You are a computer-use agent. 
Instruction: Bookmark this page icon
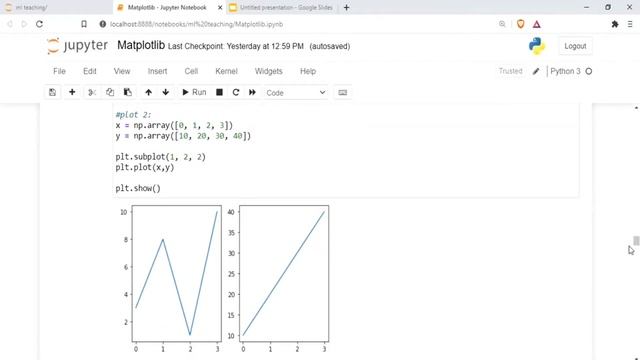(84, 24)
